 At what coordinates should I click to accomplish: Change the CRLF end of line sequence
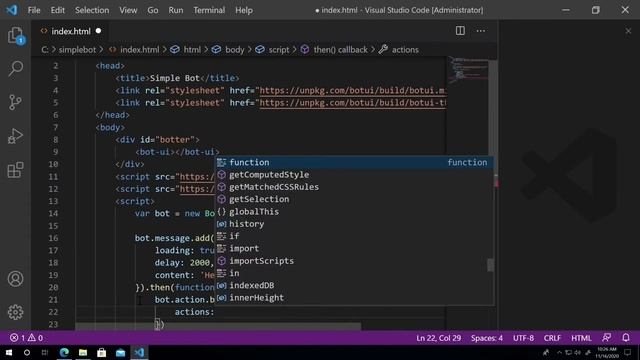point(552,338)
